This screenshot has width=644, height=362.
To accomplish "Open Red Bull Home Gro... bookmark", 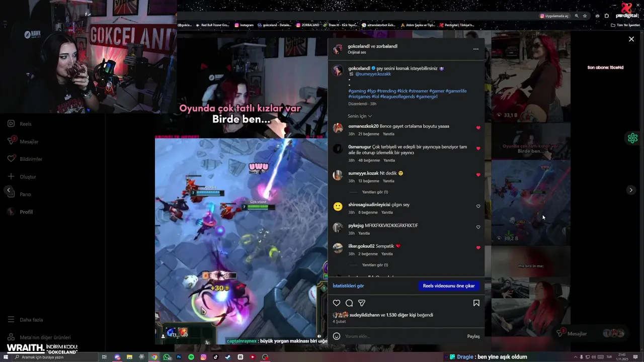I will coord(212,25).
